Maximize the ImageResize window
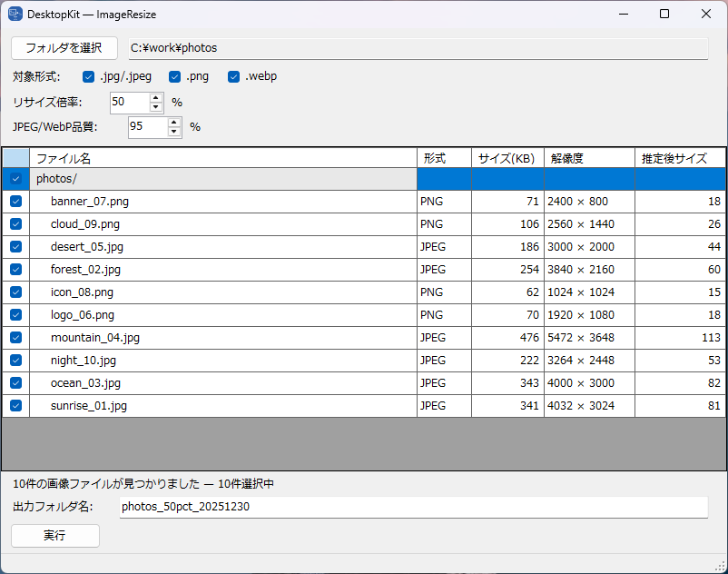728x574 pixels. [664, 14]
